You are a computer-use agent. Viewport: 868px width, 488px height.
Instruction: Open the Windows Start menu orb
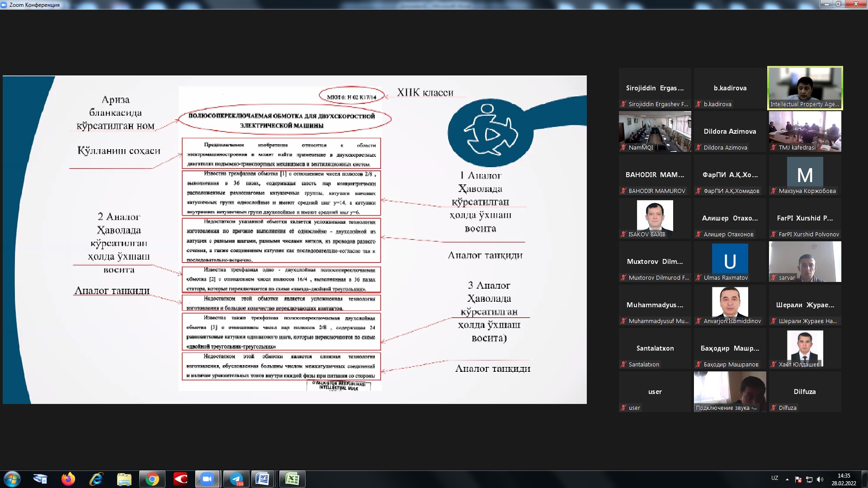click(x=12, y=479)
